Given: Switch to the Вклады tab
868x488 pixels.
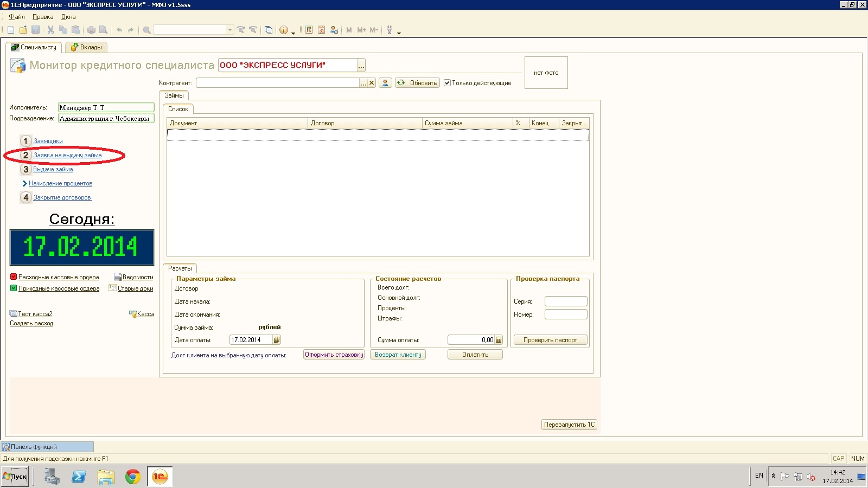Looking at the screenshot, I should coord(86,47).
